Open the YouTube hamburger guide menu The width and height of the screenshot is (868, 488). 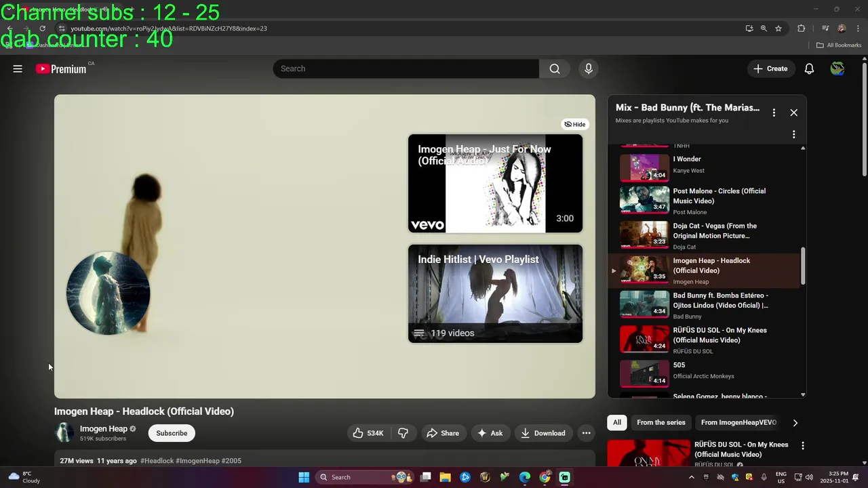click(x=18, y=68)
